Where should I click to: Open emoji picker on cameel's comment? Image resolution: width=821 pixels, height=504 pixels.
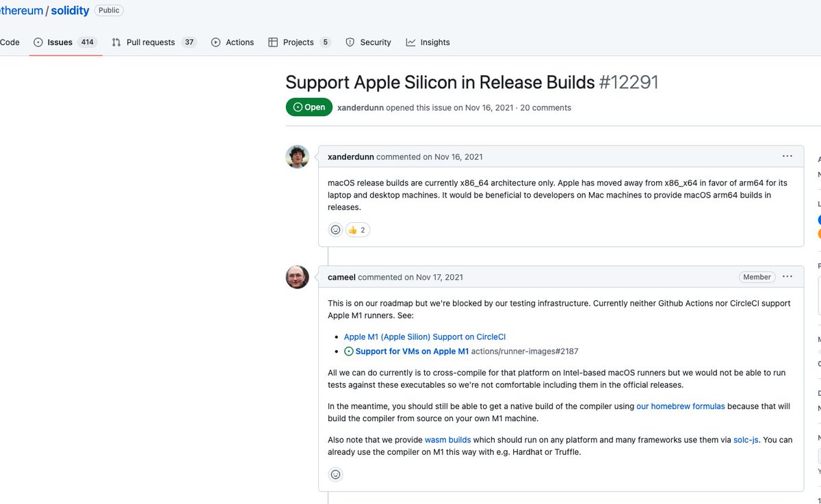[335, 474]
